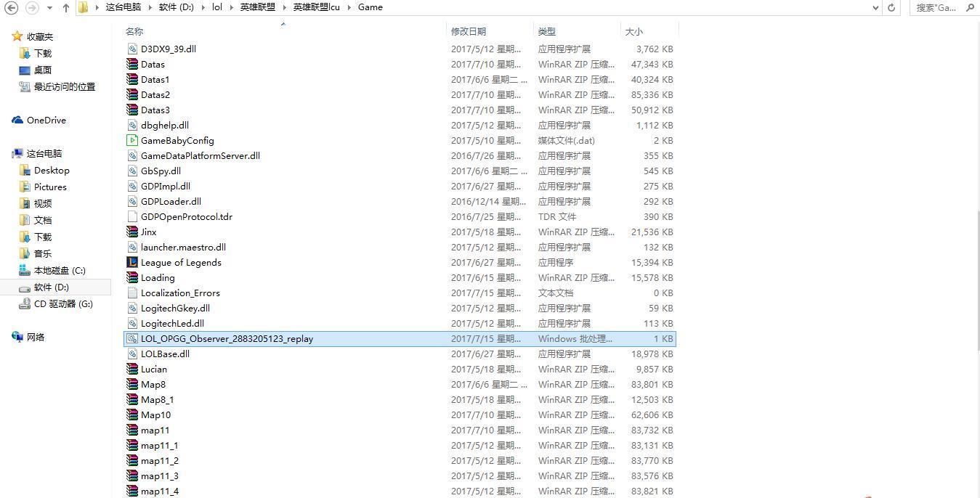Viewport: 980px width, 498px height.
Task: Open recent locations dropdown next to forward arrow
Action: [49, 7]
